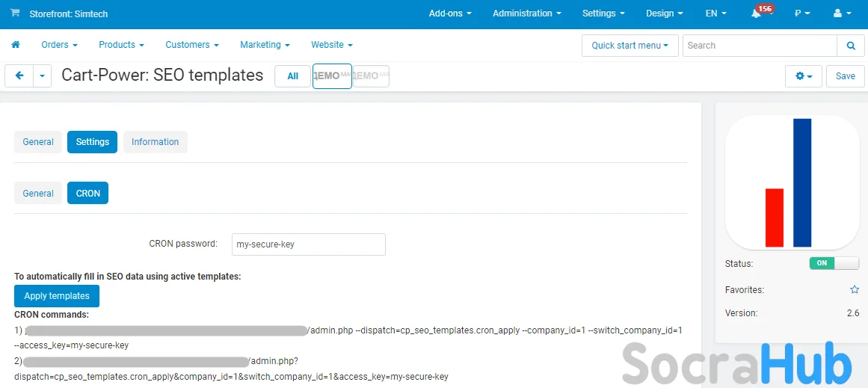Click the CRON password input field
The width and height of the screenshot is (868, 388).
coord(308,244)
